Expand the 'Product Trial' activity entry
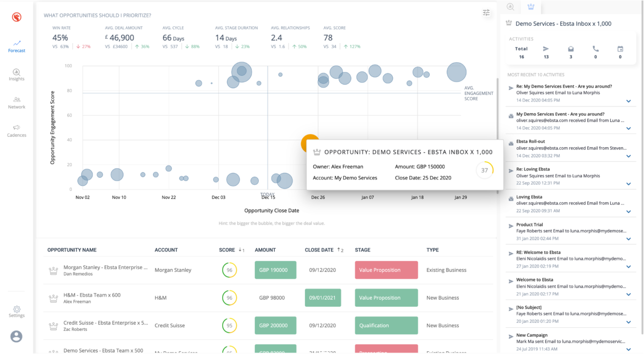Screen dimensions: 644x354 pyautogui.click(x=628, y=240)
